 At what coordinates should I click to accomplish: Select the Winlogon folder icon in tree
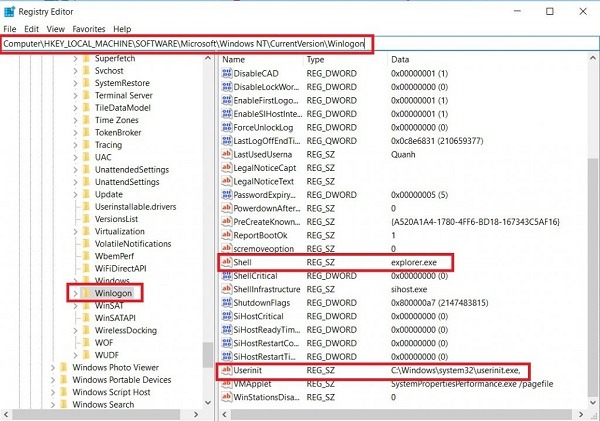pos(86,293)
